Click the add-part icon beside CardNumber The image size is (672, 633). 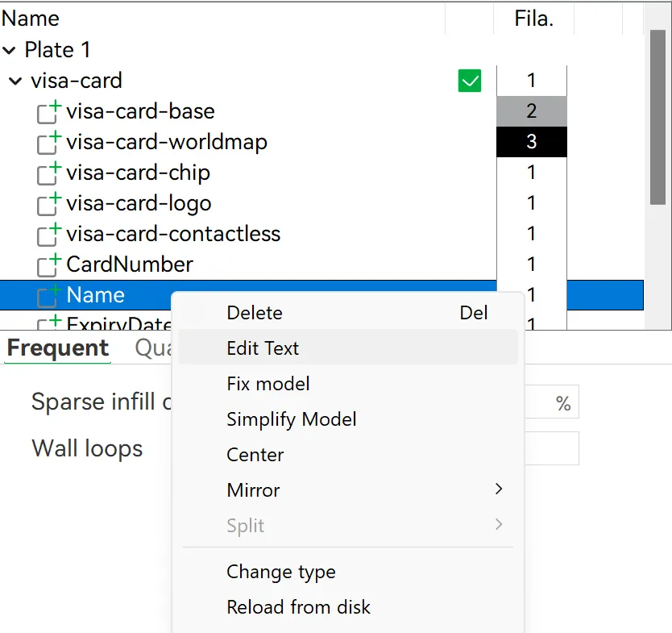coord(48,264)
